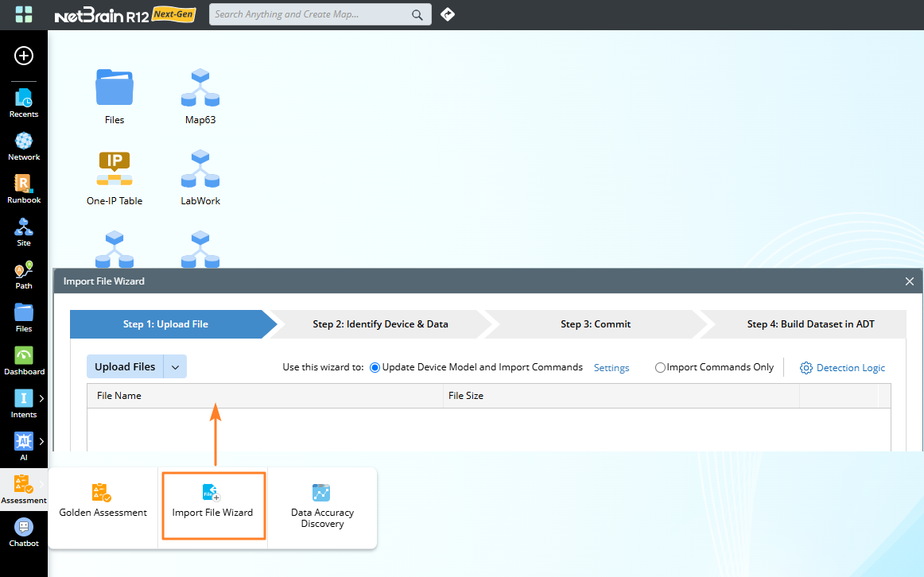Click the Map63 map icon

200,88
